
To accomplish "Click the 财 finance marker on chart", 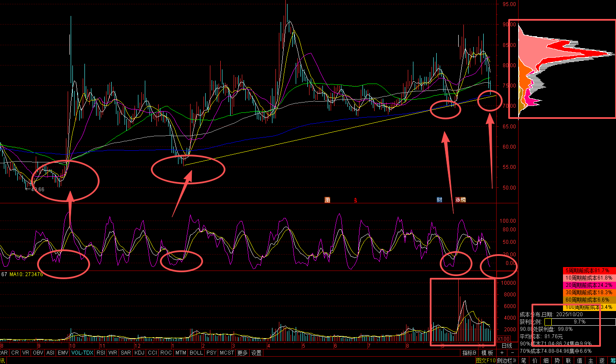I will pyautogui.click(x=439, y=200).
